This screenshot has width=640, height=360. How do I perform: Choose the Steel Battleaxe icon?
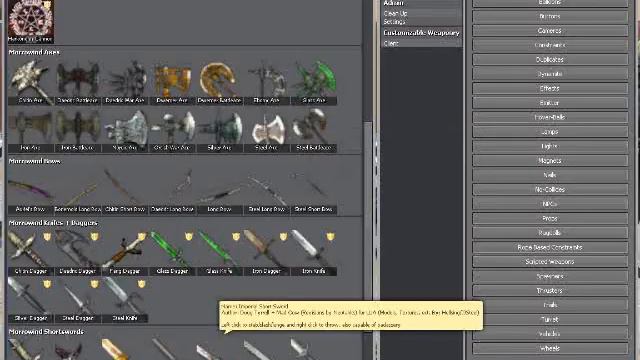(314, 129)
